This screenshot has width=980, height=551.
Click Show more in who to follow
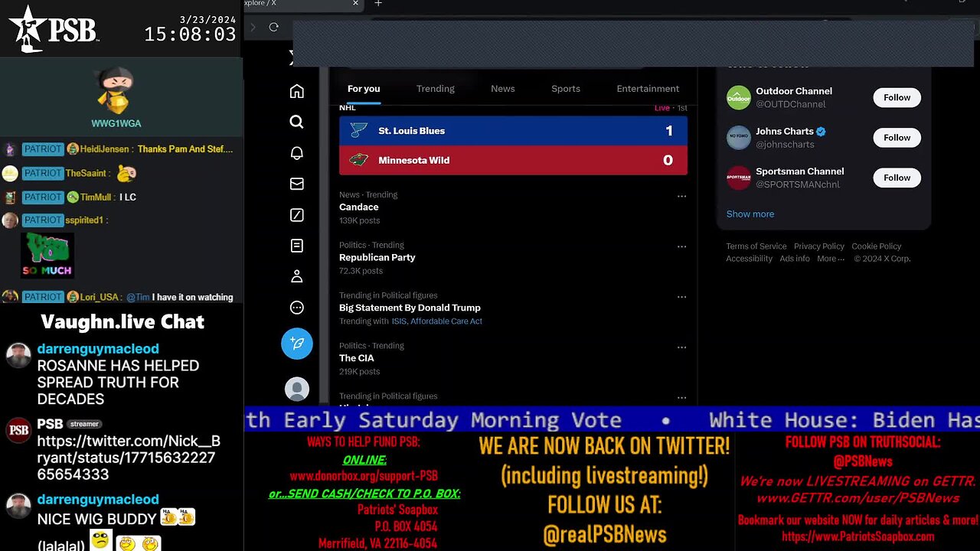(x=750, y=214)
